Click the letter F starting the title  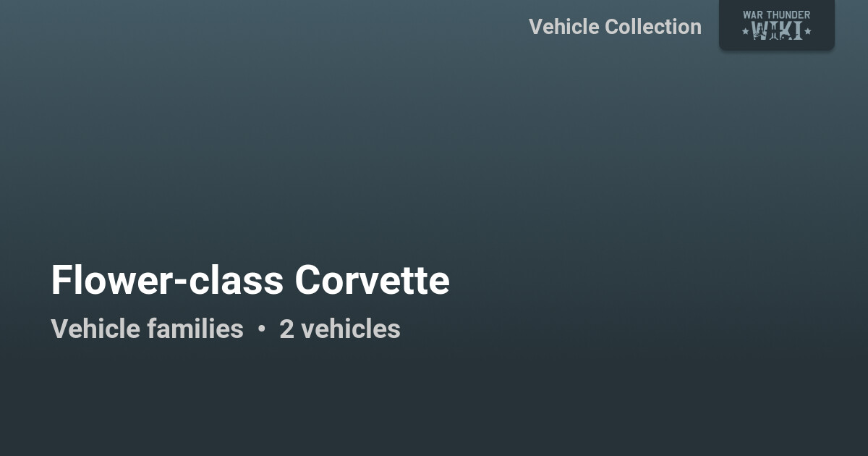tap(61, 280)
